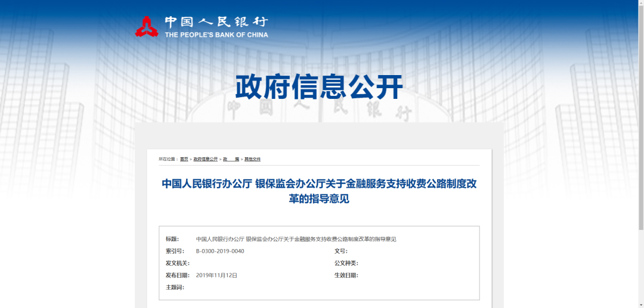Click the 主题词 label
This screenshot has height=308, width=644.
(175, 288)
